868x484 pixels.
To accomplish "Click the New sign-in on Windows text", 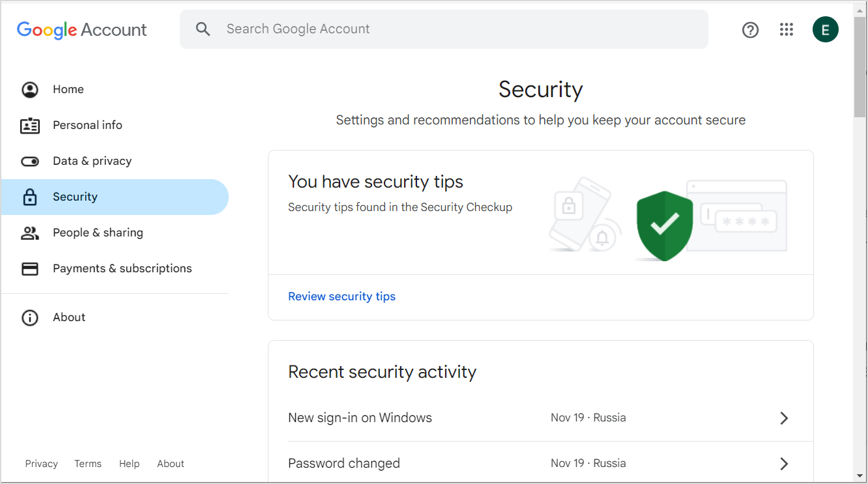I will point(360,418).
